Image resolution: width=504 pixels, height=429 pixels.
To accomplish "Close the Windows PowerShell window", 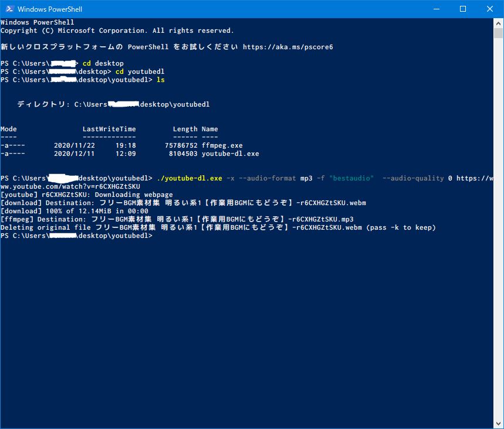I will tap(489, 9).
